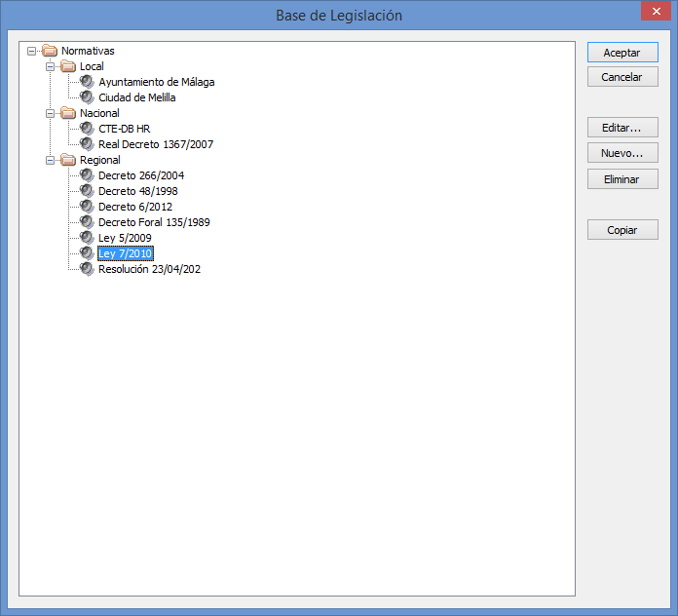
Task: Create a new regulation with Nuevo...
Action: (622, 153)
